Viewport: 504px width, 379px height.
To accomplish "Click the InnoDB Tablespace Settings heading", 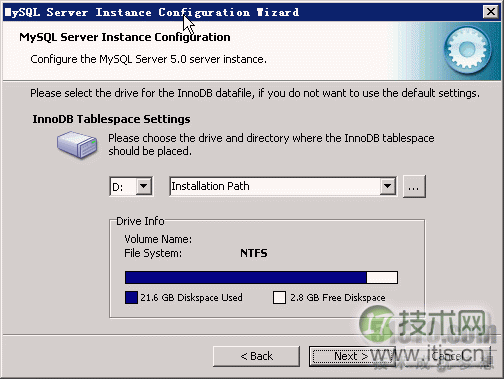I will (111, 119).
